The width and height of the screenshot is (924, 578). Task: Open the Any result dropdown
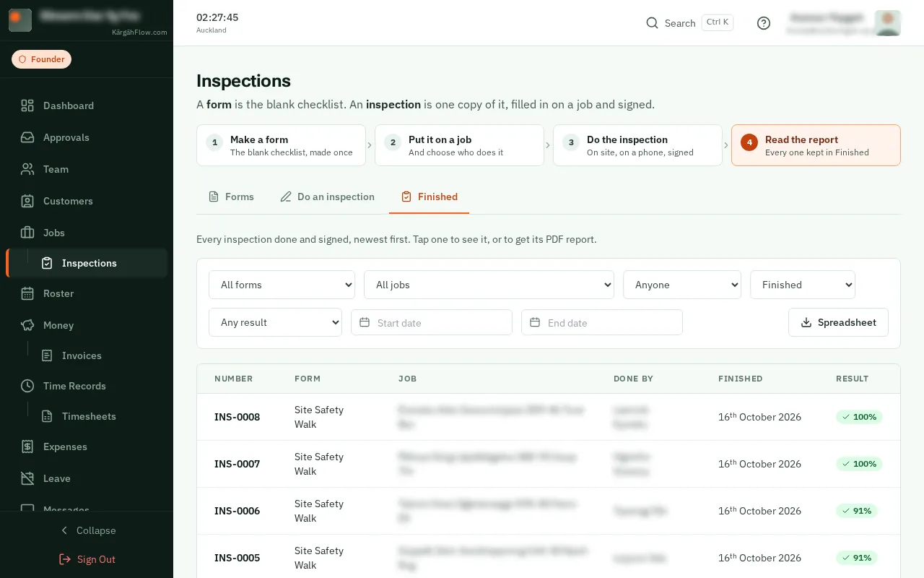pos(275,322)
